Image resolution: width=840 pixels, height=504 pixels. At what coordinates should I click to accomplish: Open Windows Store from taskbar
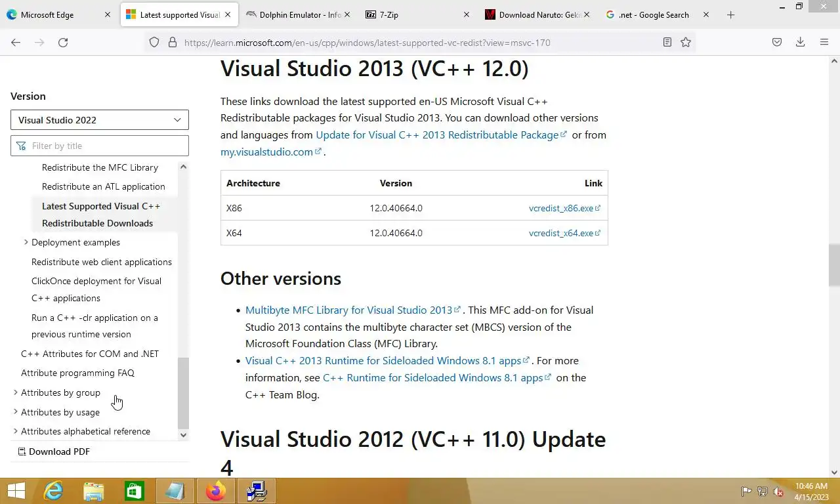coord(135,491)
